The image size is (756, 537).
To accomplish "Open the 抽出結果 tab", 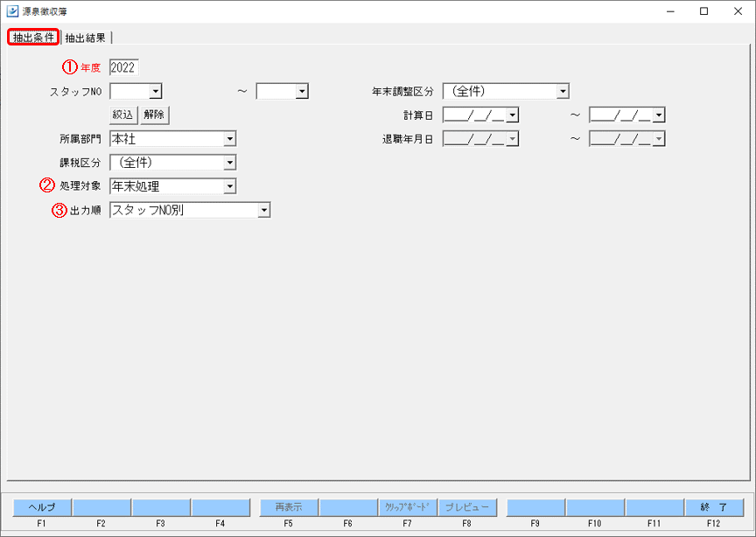I will 86,38.
